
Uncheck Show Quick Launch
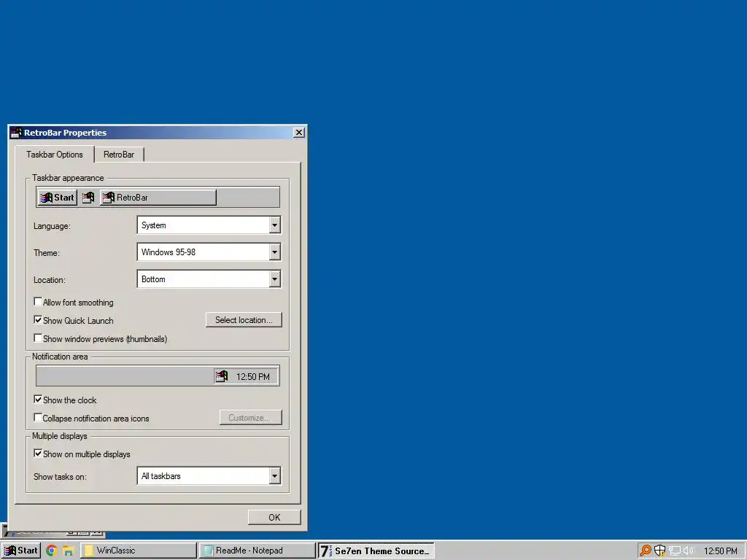click(38, 319)
